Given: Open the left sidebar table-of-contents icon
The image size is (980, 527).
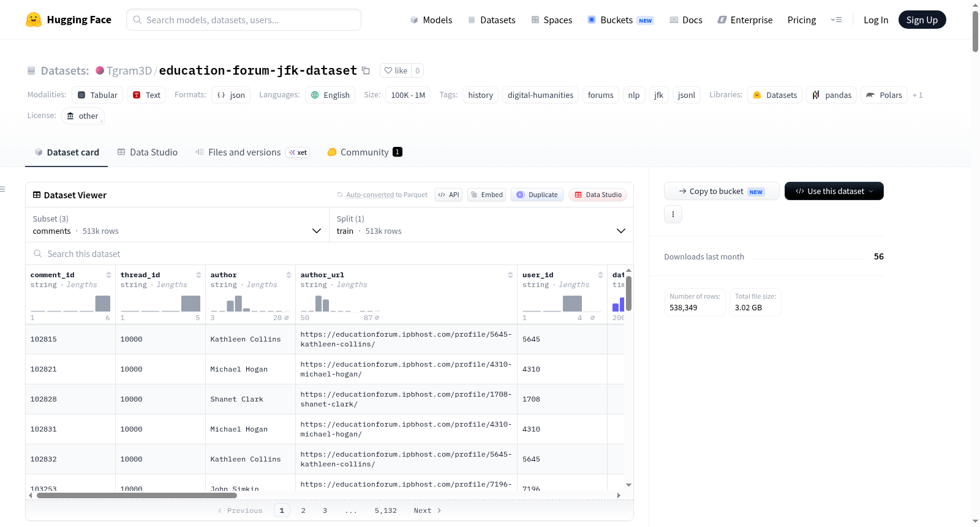Looking at the screenshot, I should coord(3,189).
